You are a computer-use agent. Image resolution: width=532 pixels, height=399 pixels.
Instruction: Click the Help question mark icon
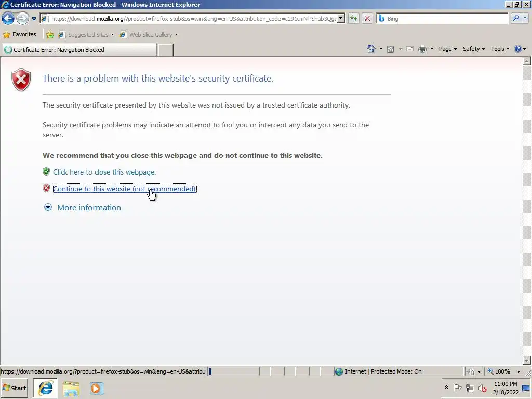point(518,49)
